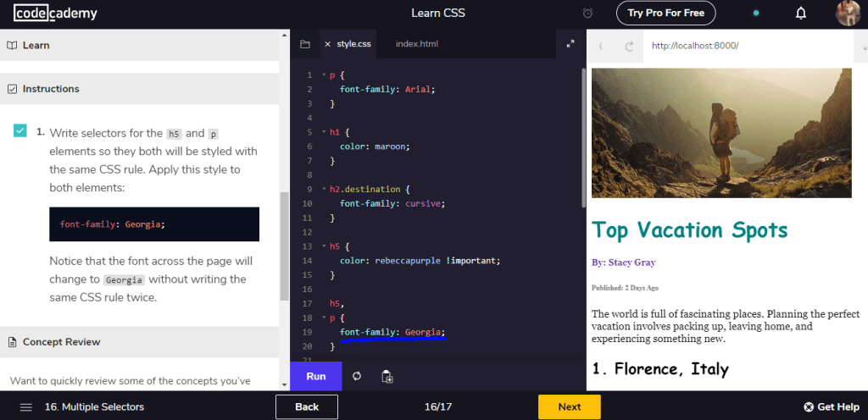Screen dimensions: 868x420
Task: Go back in the preview browser
Action: [x=601, y=46]
